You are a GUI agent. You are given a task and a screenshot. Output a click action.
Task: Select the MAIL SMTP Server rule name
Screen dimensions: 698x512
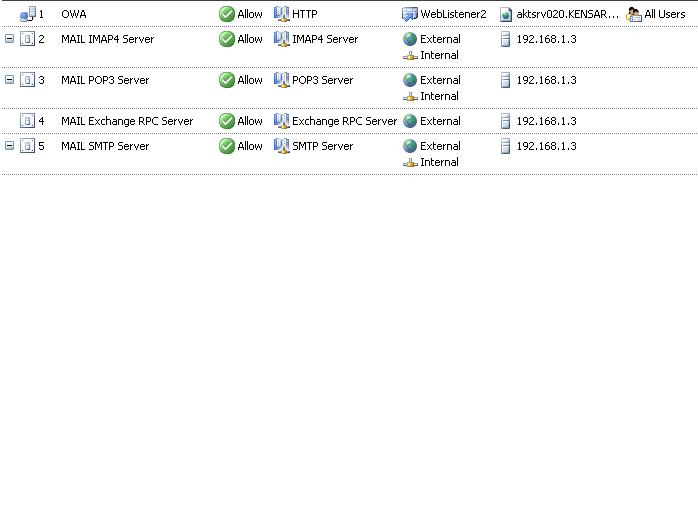[x=105, y=146]
